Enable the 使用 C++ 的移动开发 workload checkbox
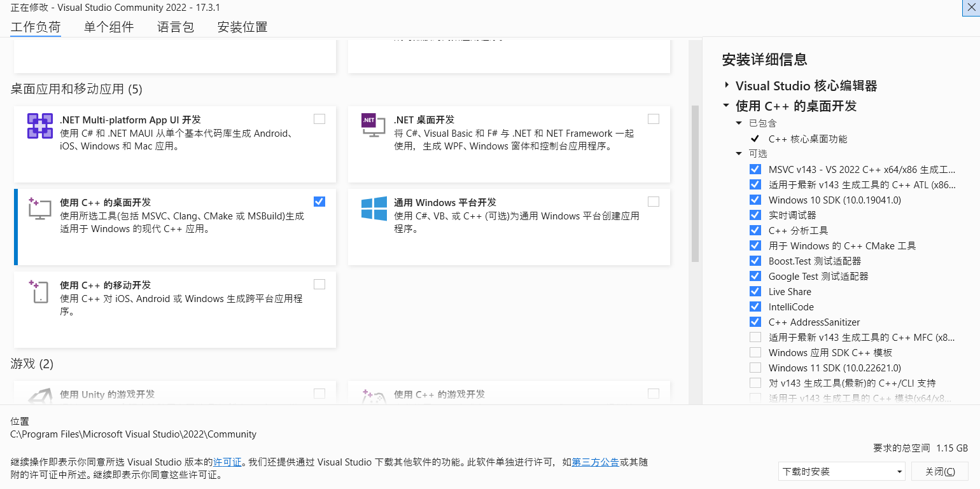 tap(319, 284)
